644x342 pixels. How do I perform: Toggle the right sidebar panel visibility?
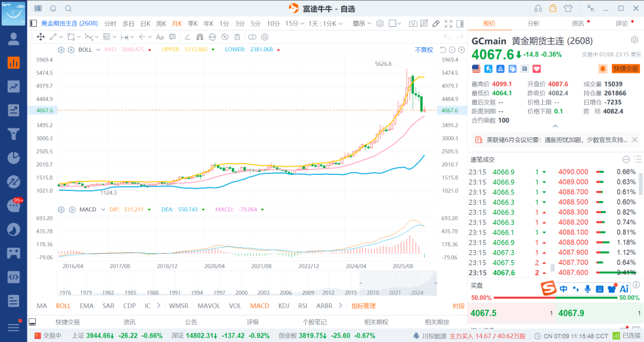click(x=460, y=24)
